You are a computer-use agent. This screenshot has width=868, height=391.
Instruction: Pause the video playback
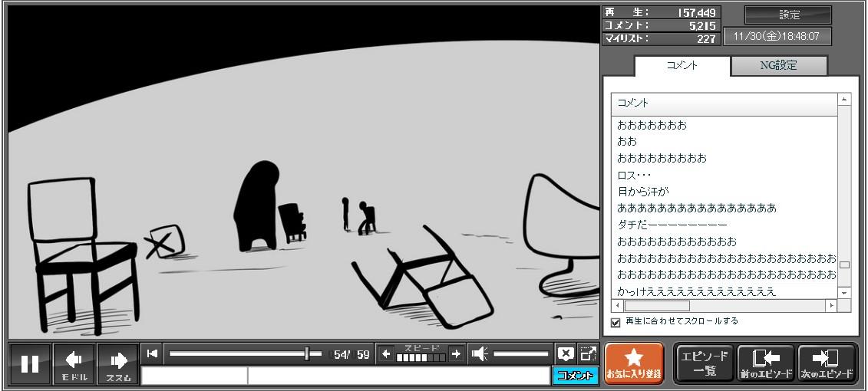pyautogui.click(x=30, y=363)
